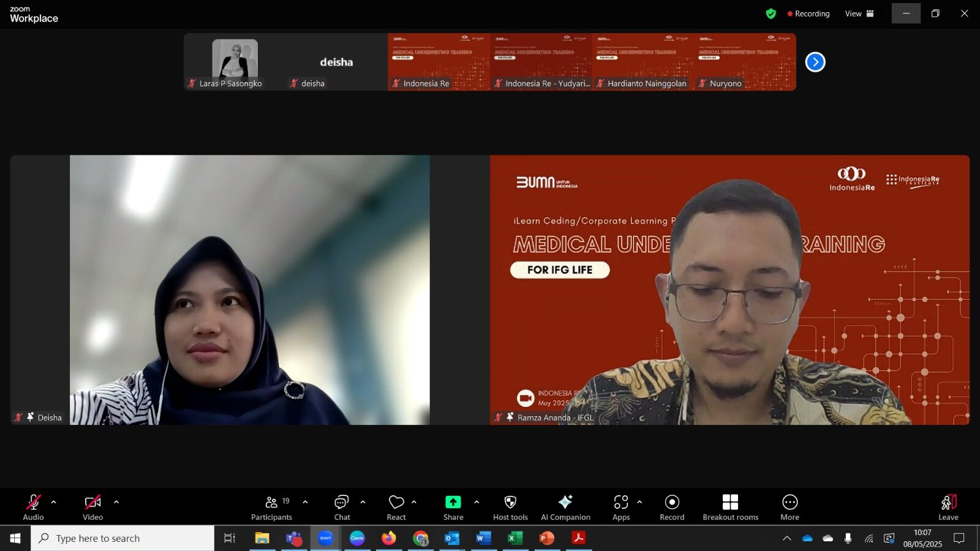Show next participants with blue arrow

coord(815,62)
